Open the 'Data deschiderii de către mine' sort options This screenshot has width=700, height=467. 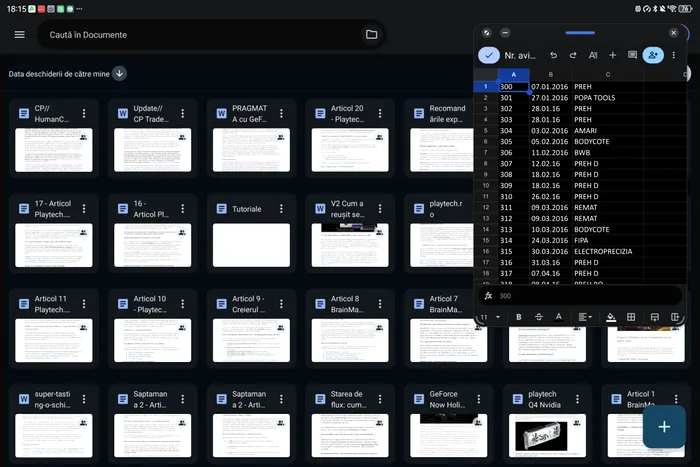(x=59, y=74)
